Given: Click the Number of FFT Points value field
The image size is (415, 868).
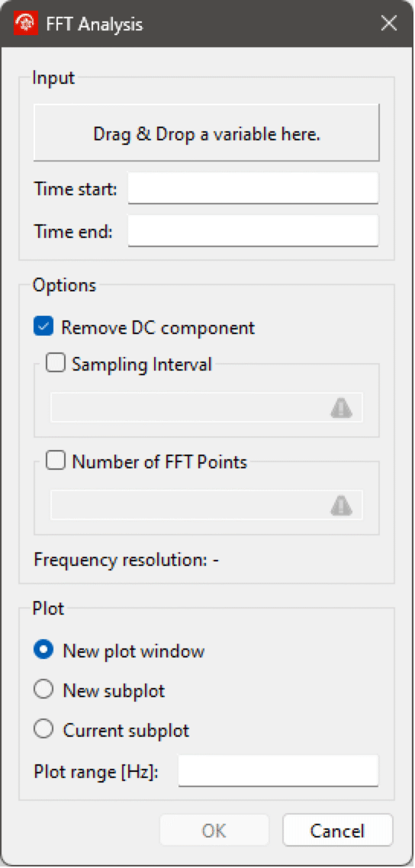Looking at the screenshot, I should tap(207, 505).
